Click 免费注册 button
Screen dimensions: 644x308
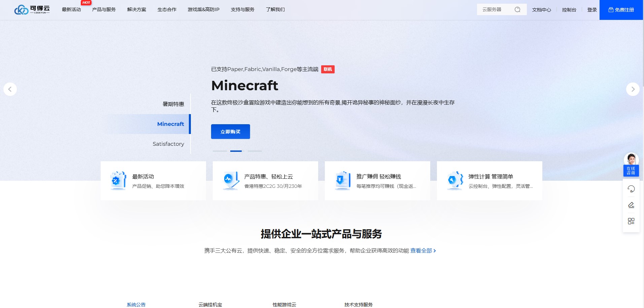[x=621, y=10]
